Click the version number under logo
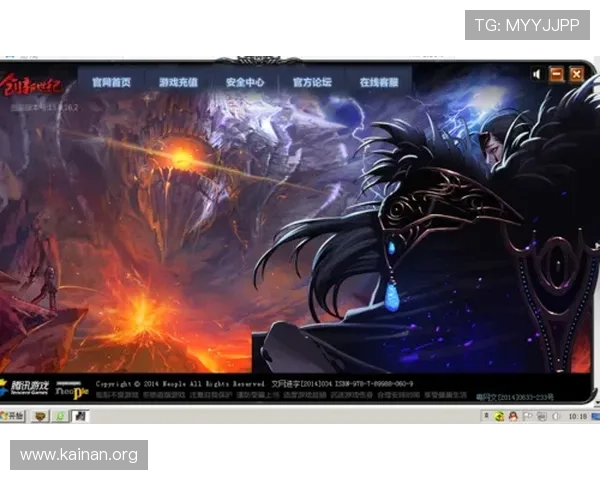Viewport: 600px width, 480px height. 45,105
